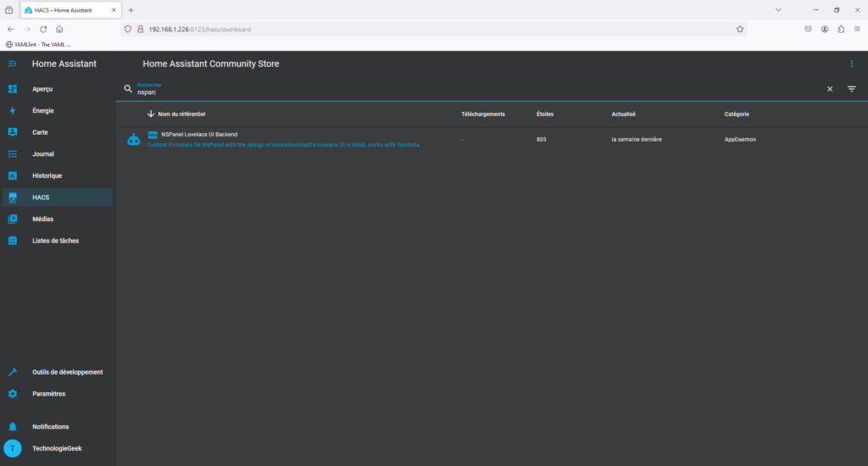Click the Médias play icon

point(13,219)
